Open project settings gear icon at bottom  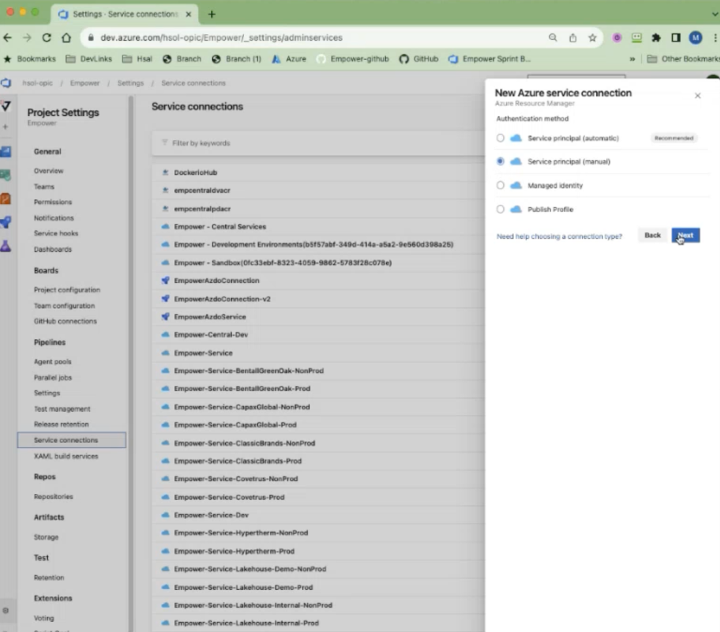[6, 610]
